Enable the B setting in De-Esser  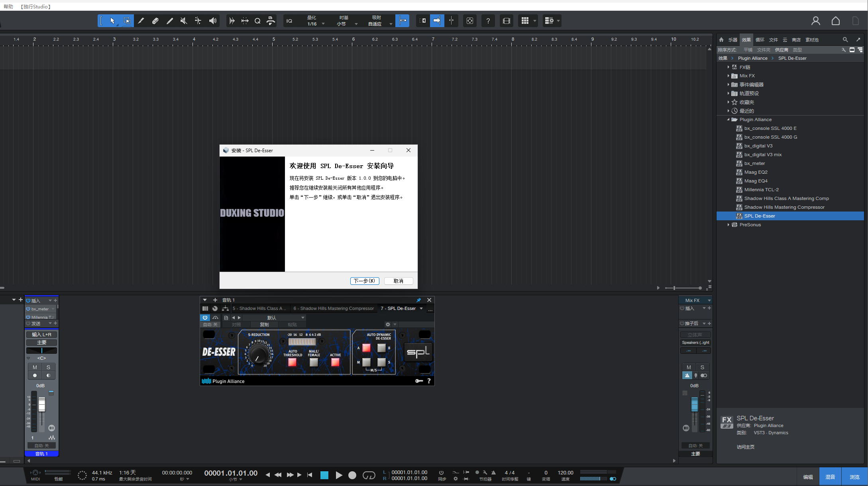click(381, 348)
